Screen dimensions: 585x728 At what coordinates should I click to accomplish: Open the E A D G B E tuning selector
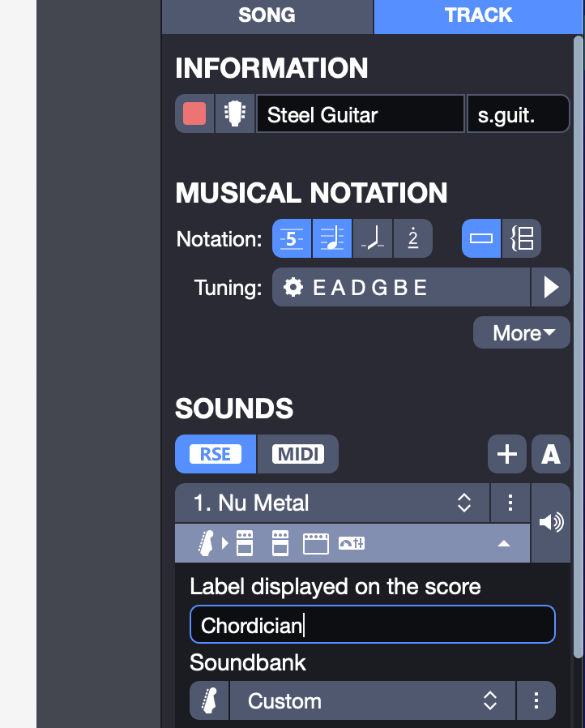pos(401,287)
